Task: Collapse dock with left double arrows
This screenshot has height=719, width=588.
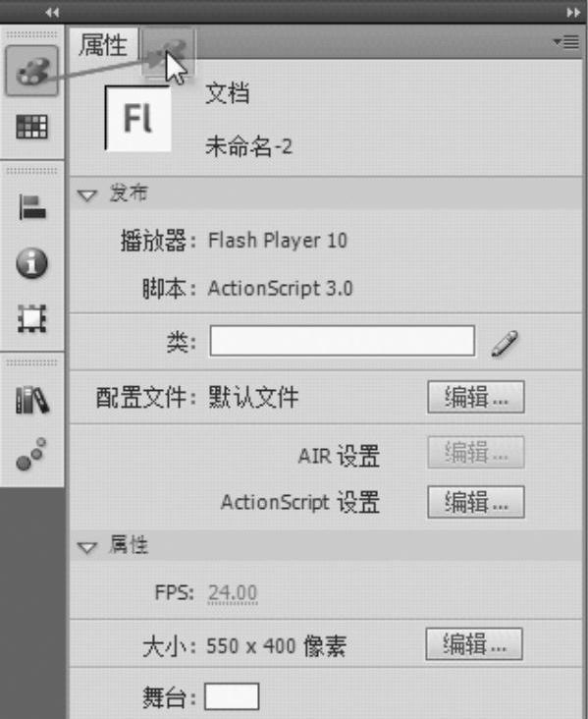Action: tap(52, 13)
